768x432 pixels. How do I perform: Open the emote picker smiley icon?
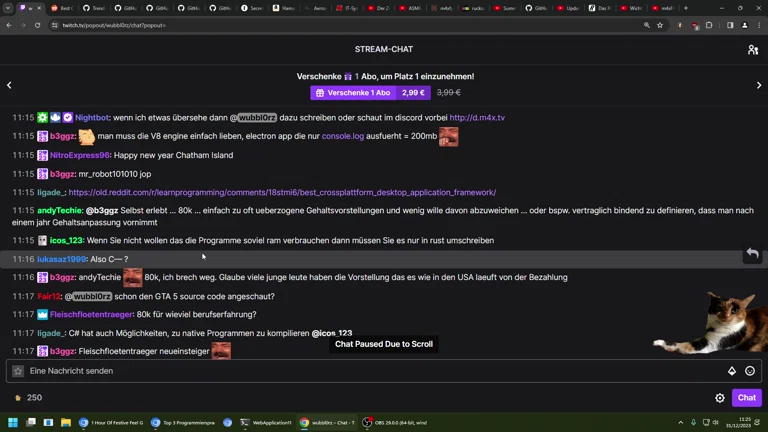pos(750,371)
